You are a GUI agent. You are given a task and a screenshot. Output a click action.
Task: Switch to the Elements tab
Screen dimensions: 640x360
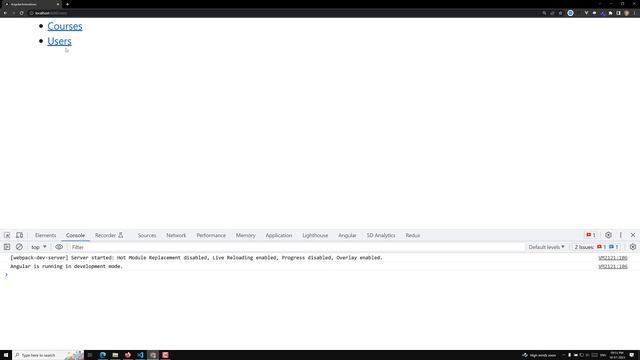[x=45, y=236]
